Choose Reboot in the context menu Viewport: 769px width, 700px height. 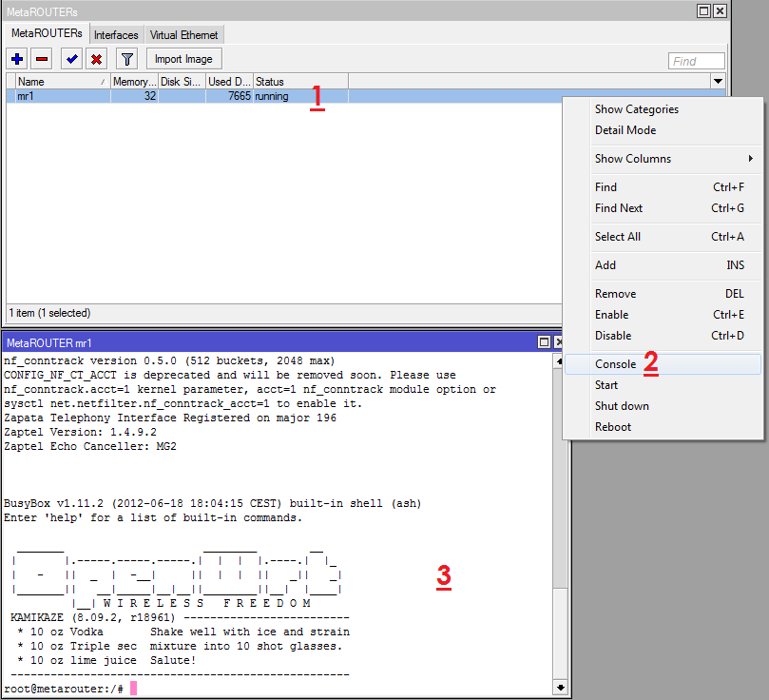coord(663,427)
